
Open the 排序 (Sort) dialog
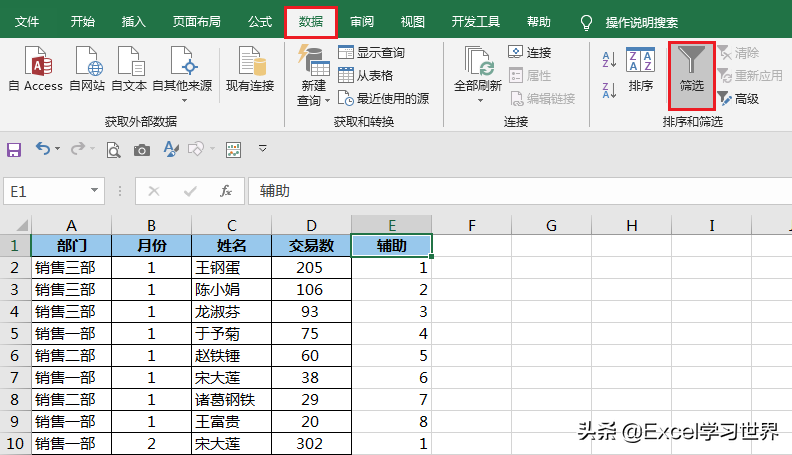tap(640, 70)
